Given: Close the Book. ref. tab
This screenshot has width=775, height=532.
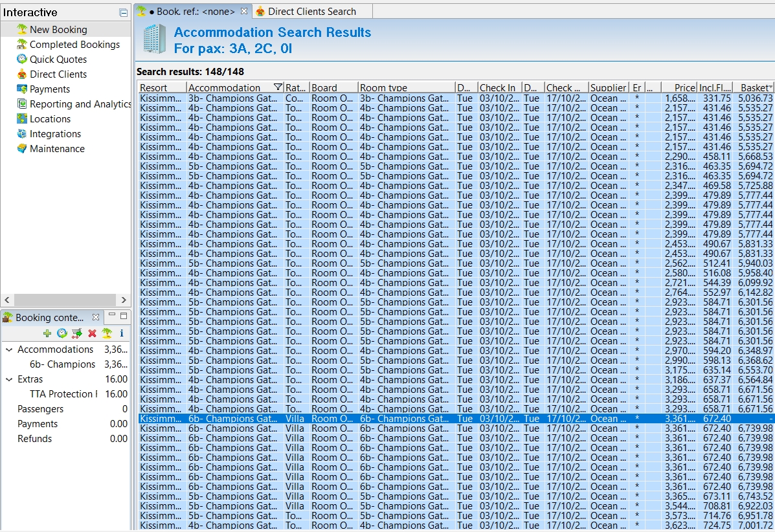Looking at the screenshot, I should (x=244, y=11).
